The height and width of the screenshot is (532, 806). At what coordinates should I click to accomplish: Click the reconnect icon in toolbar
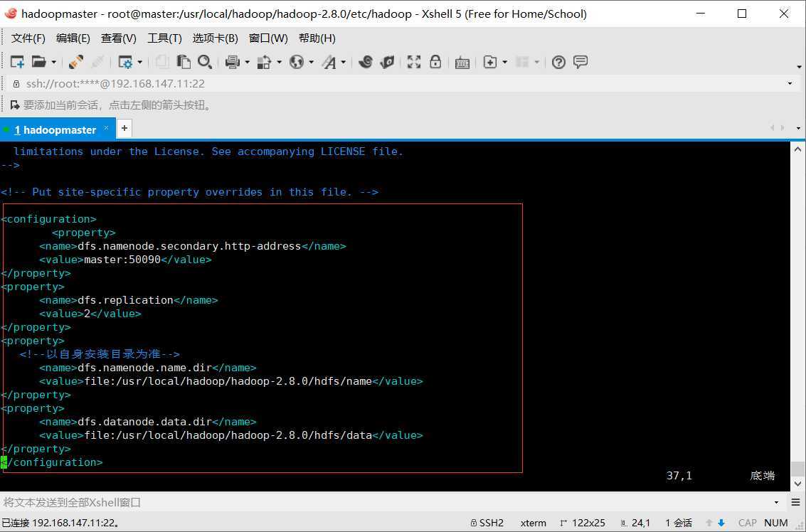point(97,62)
